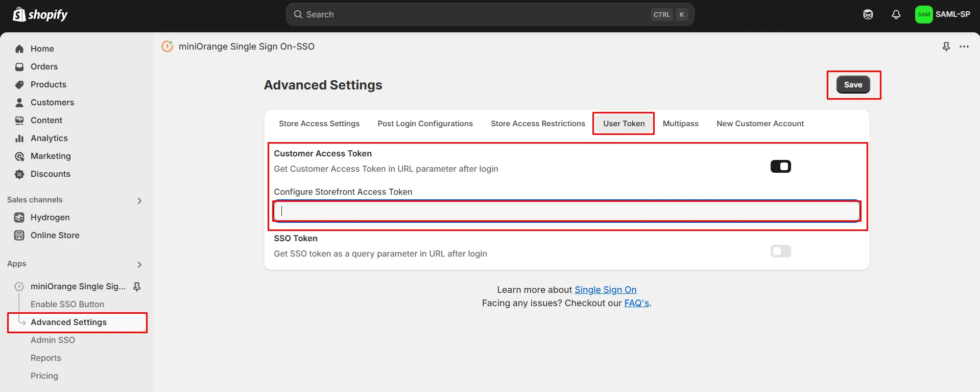The width and height of the screenshot is (980, 392).
Task: Click the Analytics bar chart icon
Action: 19,138
